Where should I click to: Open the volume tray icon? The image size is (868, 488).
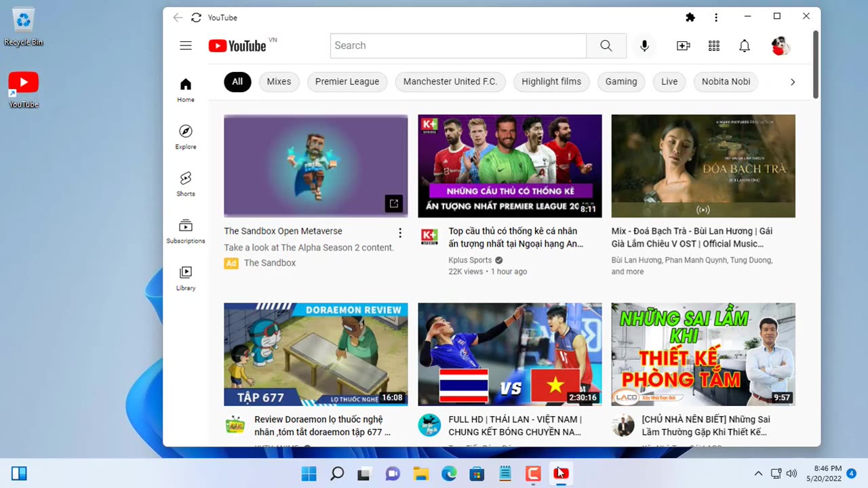point(791,473)
